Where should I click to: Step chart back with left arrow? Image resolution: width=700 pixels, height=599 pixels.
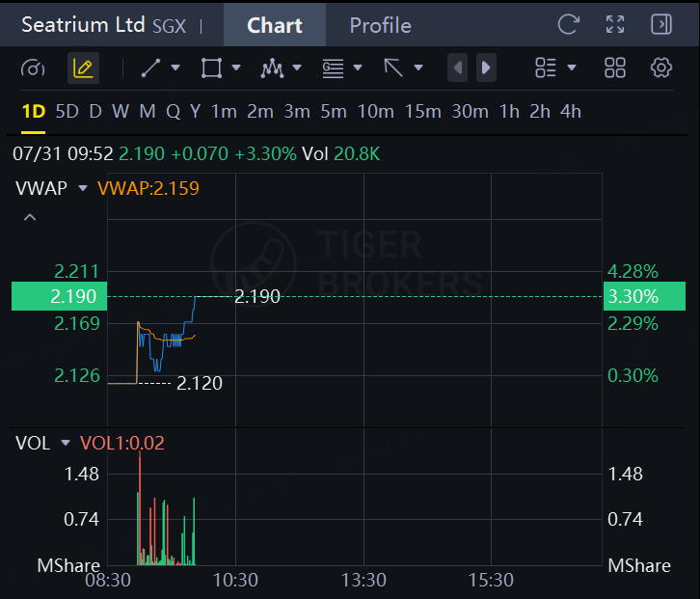pos(458,68)
